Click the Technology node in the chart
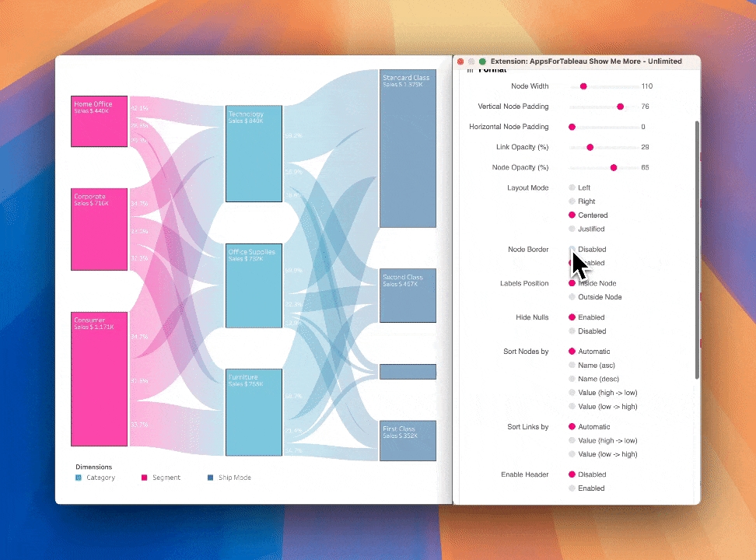The height and width of the screenshot is (560, 756). (x=254, y=154)
